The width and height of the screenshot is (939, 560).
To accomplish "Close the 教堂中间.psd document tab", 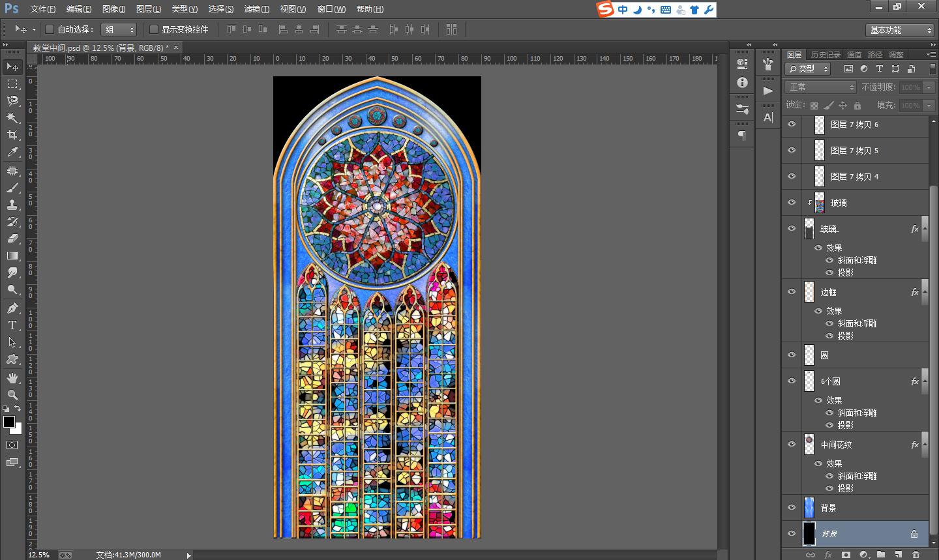I will (x=176, y=48).
